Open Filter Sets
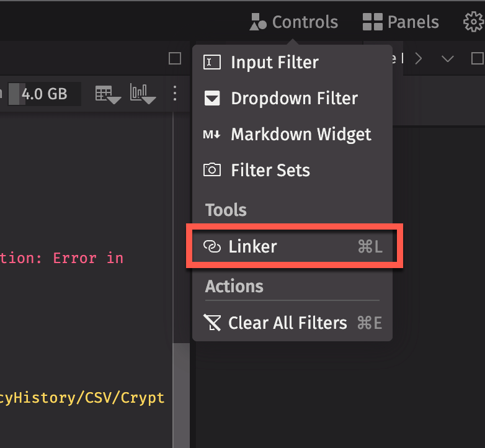This screenshot has width=485, height=448. pyautogui.click(x=270, y=171)
